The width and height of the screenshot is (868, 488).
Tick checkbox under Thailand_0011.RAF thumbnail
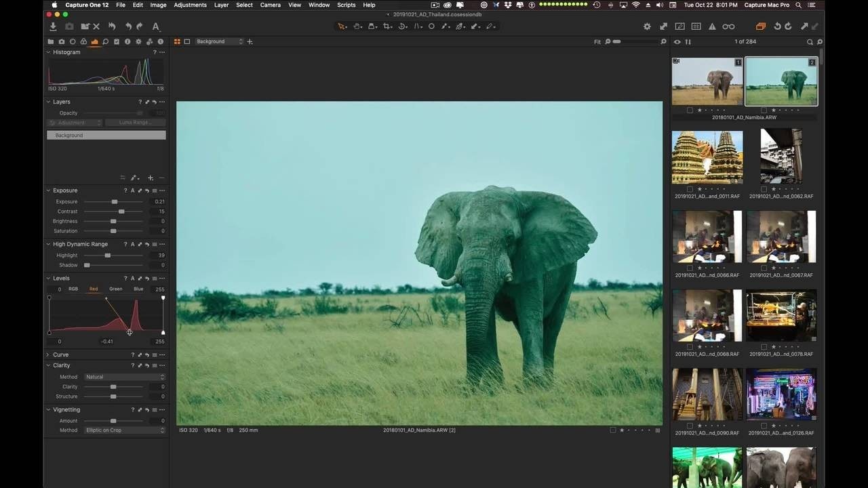click(690, 189)
